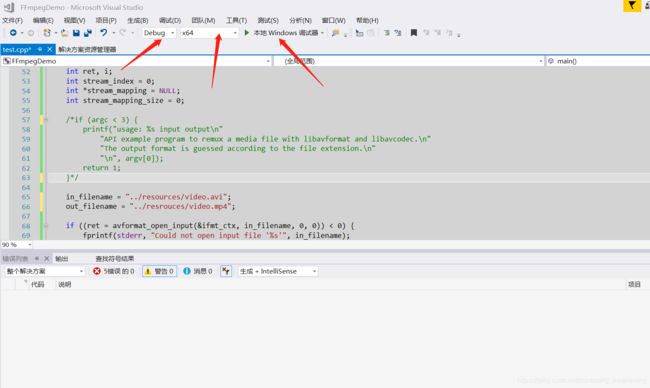The width and height of the screenshot is (650, 388).
Task: Click the find in files toolbar icon
Action: 335,33
